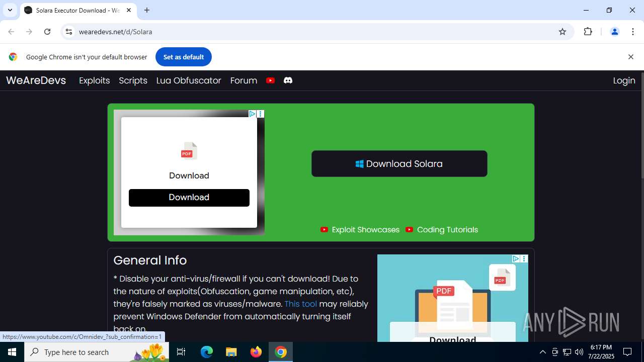Open Chrome three-dot menu
The image size is (644, 362).
[632, 32]
